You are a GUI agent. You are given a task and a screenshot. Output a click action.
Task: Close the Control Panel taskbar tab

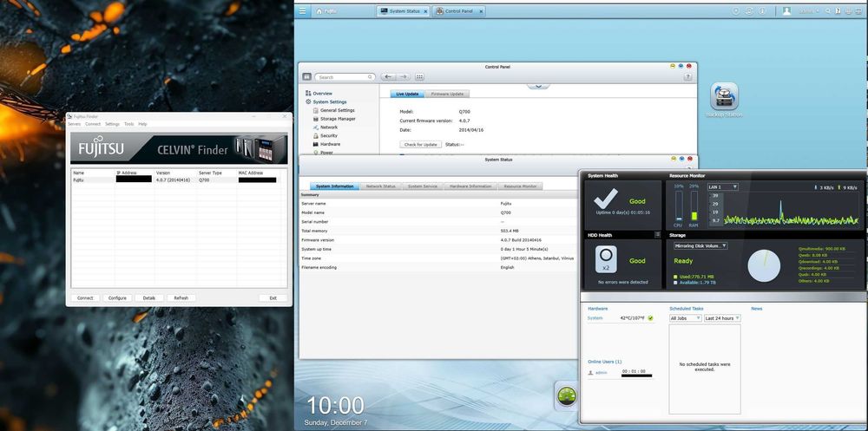click(x=481, y=11)
